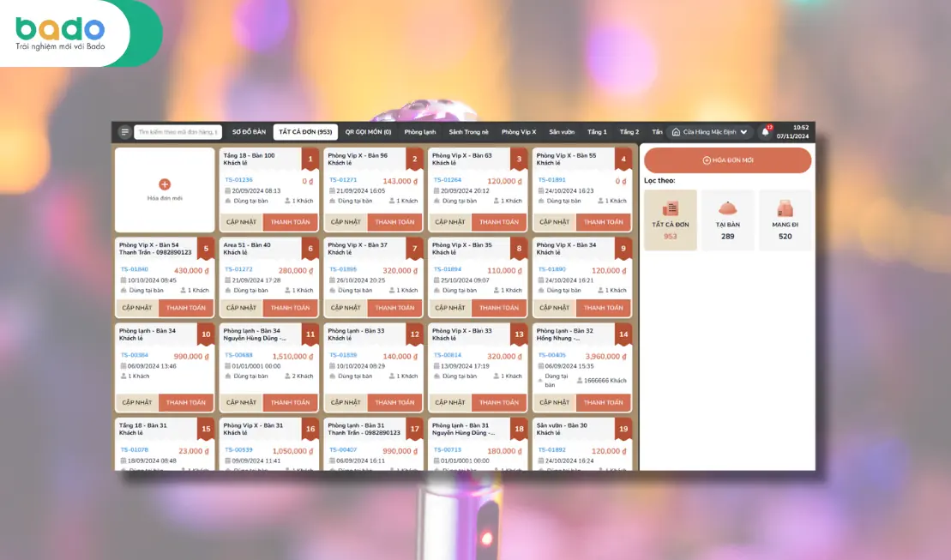The width and height of the screenshot is (951, 560).
Task: Click the plus icon for new invoice
Action: 165,184
